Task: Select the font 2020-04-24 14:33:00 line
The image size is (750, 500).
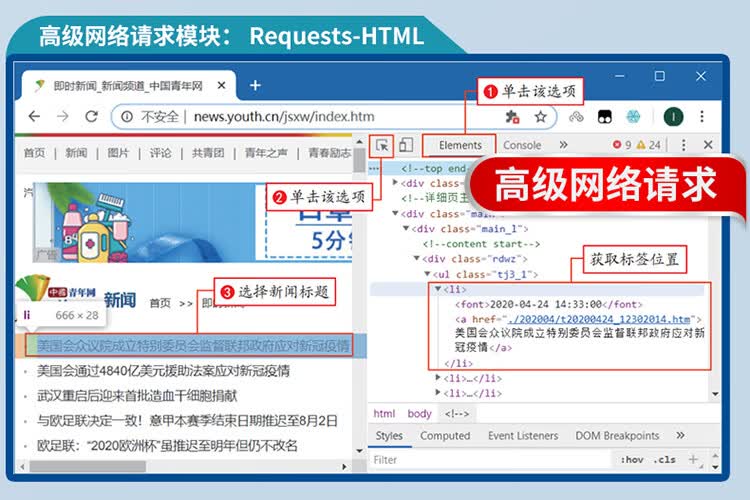Action: (548, 304)
